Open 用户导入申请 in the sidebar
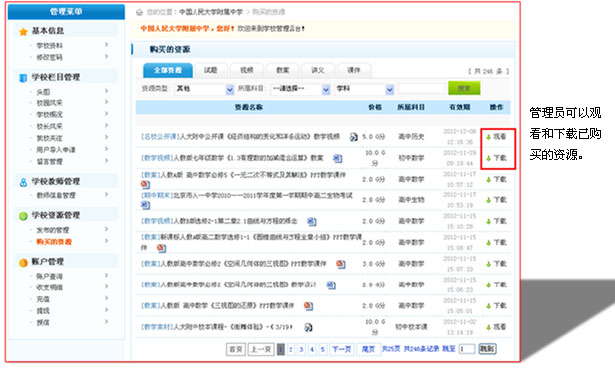 coord(56,150)
